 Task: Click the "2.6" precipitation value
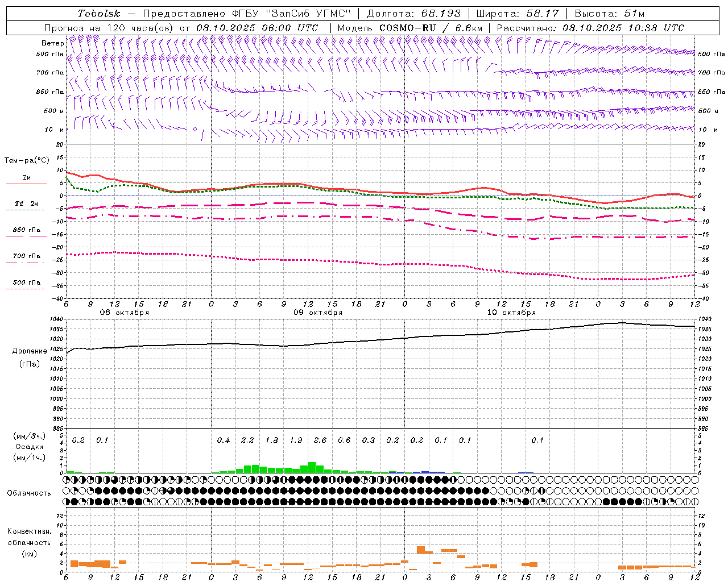320,440
